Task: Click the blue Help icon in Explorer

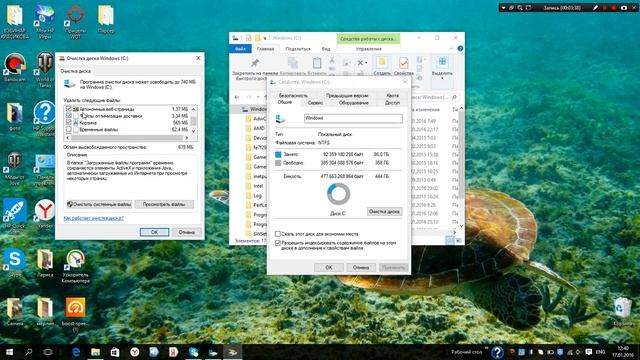Action: point(460,49)
